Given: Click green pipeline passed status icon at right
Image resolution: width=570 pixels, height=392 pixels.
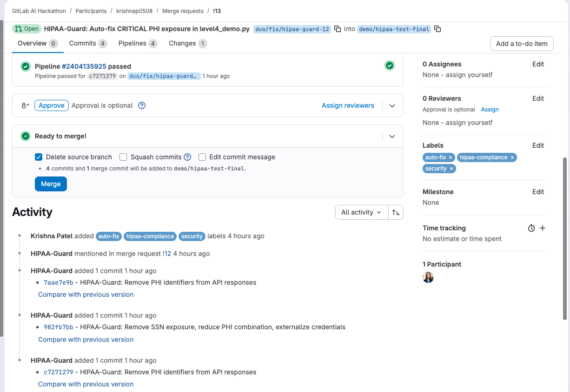Looking at the screenshot, I should 390,66.
